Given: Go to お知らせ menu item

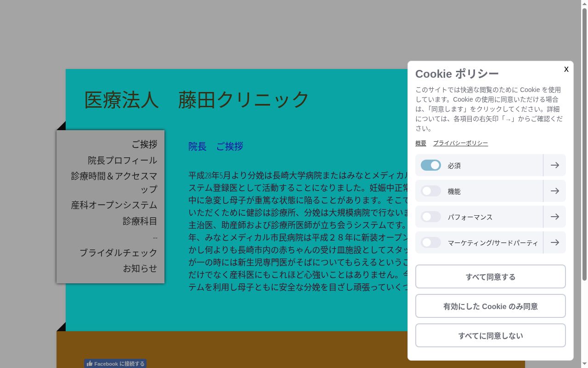Looking at the screenshot, I should click(140, 268).
